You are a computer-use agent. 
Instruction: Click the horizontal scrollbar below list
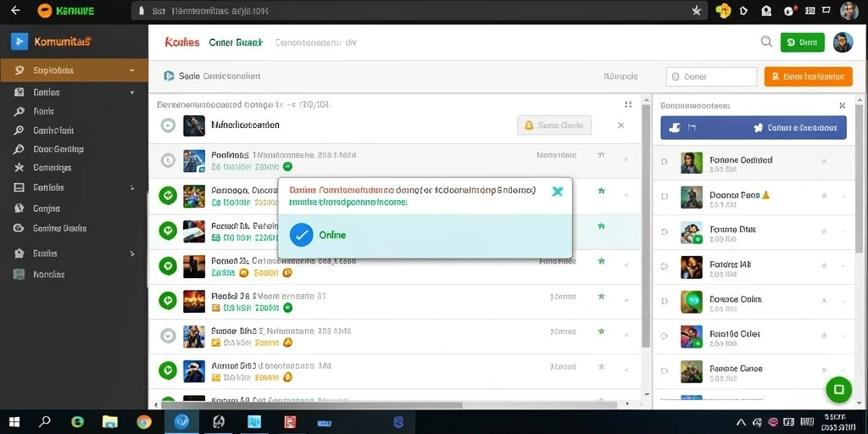(310, 404)
